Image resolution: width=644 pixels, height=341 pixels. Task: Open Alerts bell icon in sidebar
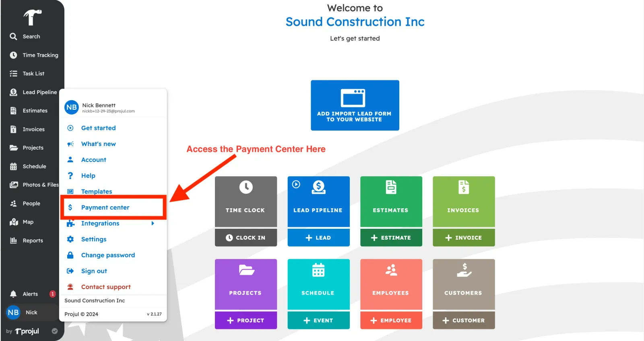[x=13, y=294]
